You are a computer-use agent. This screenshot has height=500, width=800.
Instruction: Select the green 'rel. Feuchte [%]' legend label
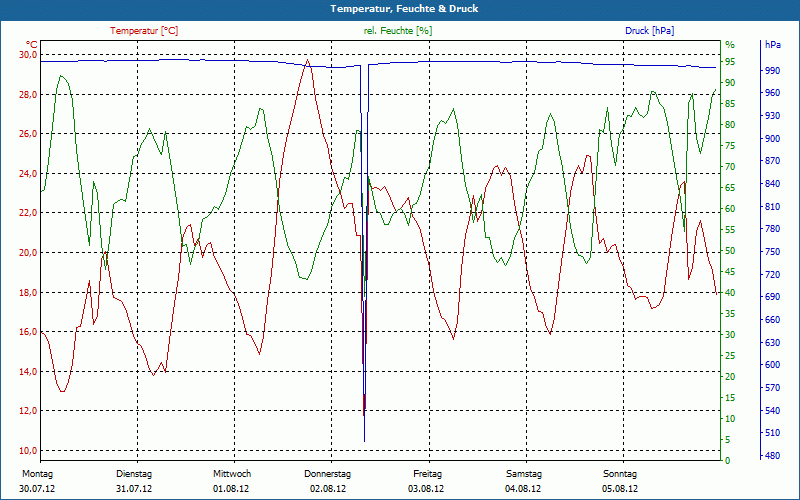tap(397, 31)
